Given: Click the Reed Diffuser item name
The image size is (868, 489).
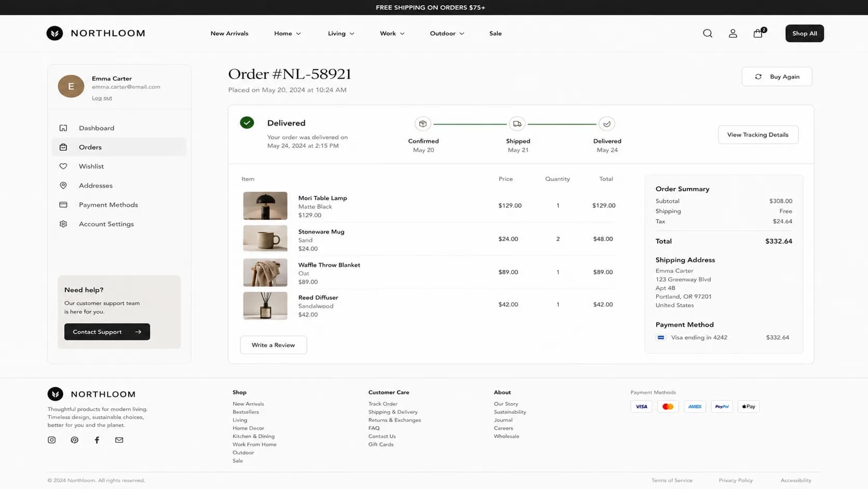Looking at the screenshot, I should pyautogui.click(x=318, y=298).
